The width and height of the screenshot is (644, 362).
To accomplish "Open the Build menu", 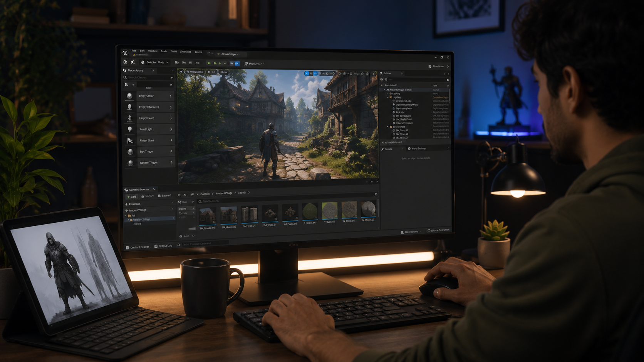I will tap(174, 51).
